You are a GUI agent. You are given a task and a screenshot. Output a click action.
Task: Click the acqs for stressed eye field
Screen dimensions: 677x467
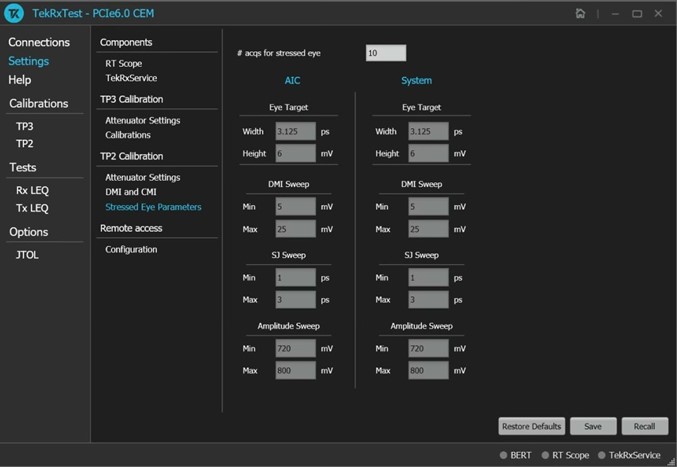click(386, 53)
